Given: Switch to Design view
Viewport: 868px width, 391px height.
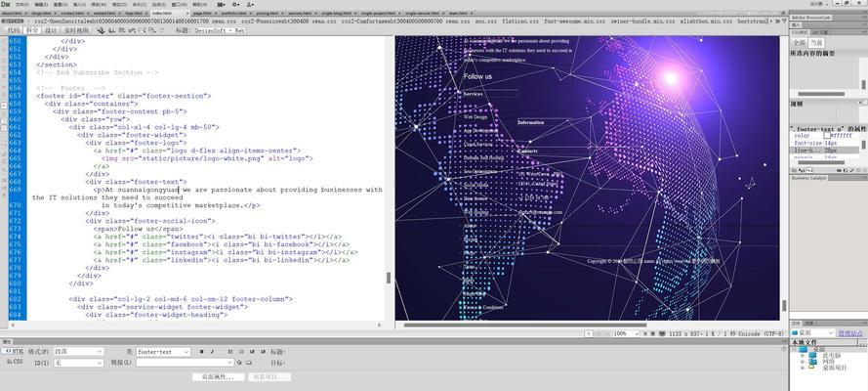Looking at the screenshot, I should (x=51, y=30).
